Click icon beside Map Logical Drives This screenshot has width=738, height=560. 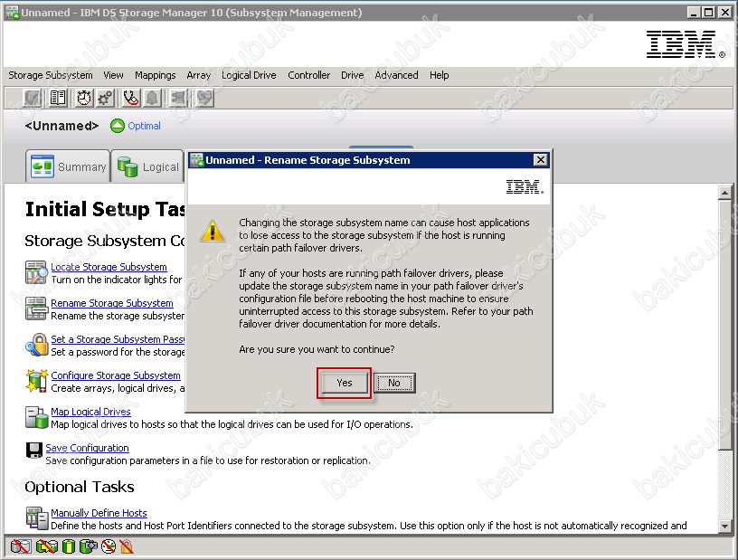pos(36,417)
